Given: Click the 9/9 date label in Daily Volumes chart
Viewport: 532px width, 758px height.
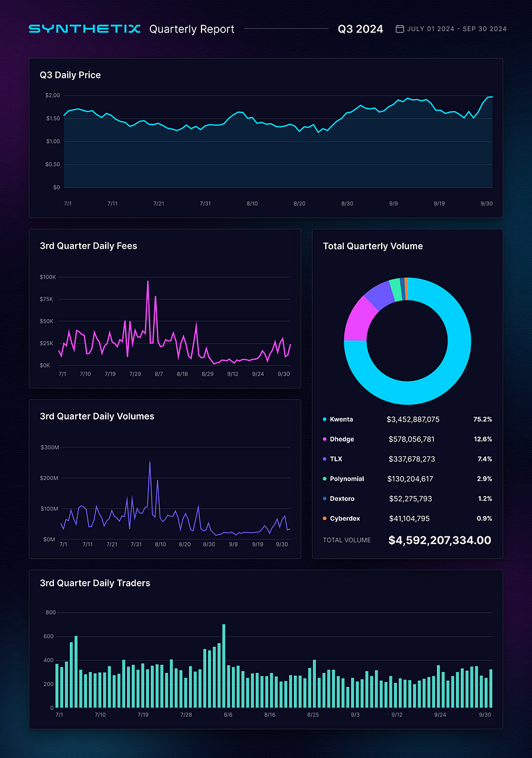Looking at the screenshot, I should [x=233, y=545].
